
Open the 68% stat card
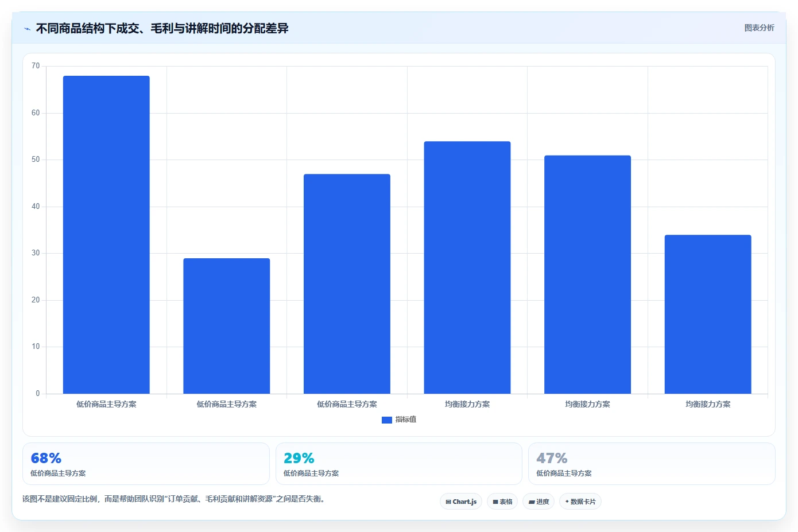click(x=146, y=464)
